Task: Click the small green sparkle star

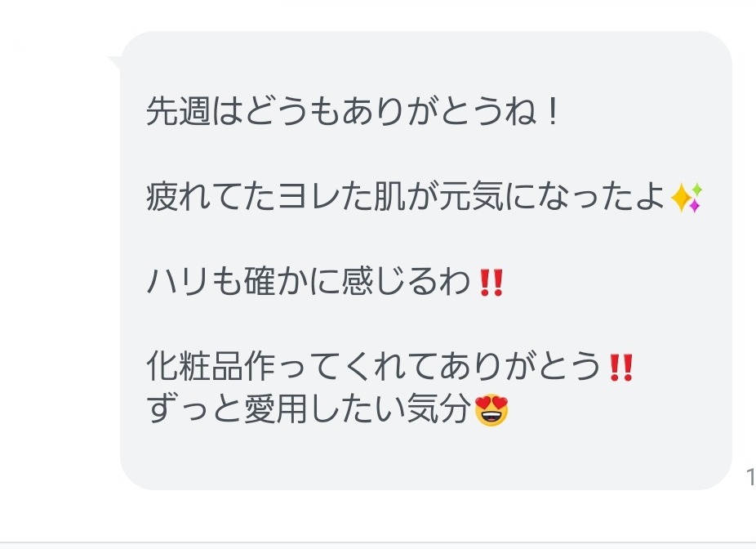Action: [x=697, y=190]
